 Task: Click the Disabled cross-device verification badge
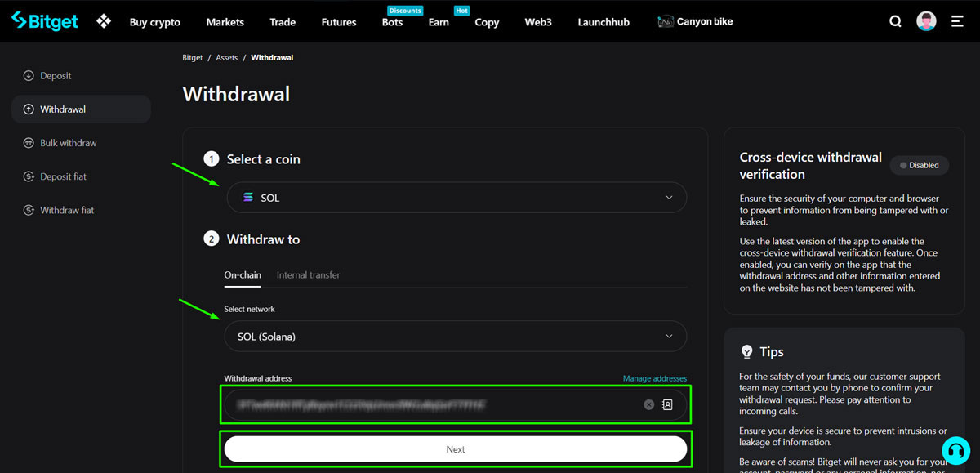click(x=920, y=165)
